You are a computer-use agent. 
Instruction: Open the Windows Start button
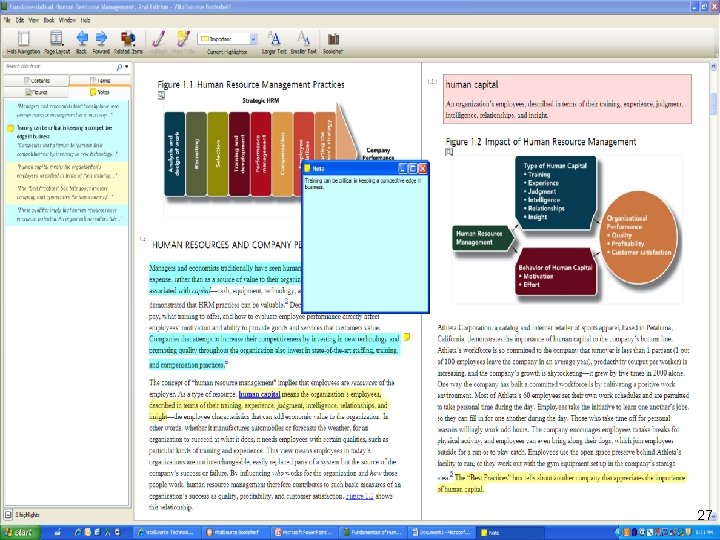click(x=20, y=532)
